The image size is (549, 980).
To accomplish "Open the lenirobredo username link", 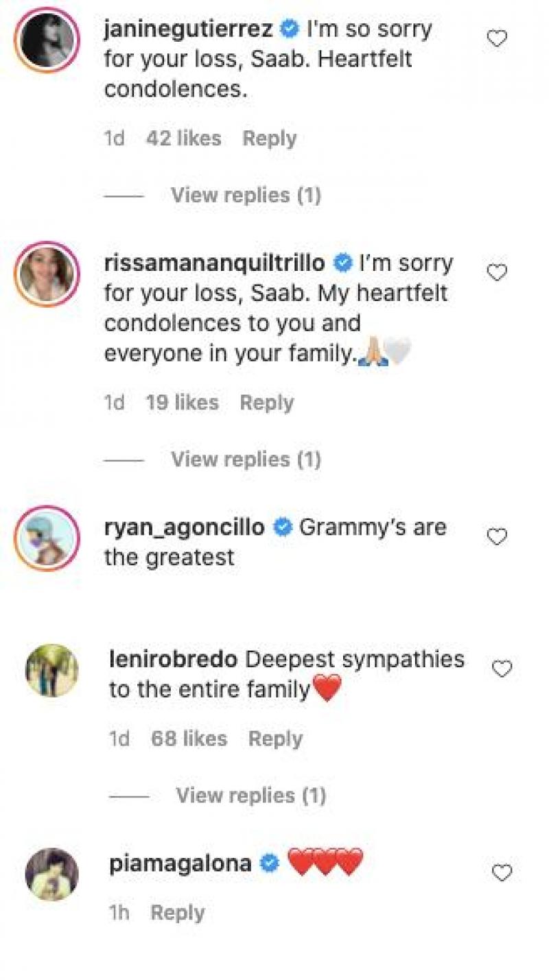I will pos(174,659).
